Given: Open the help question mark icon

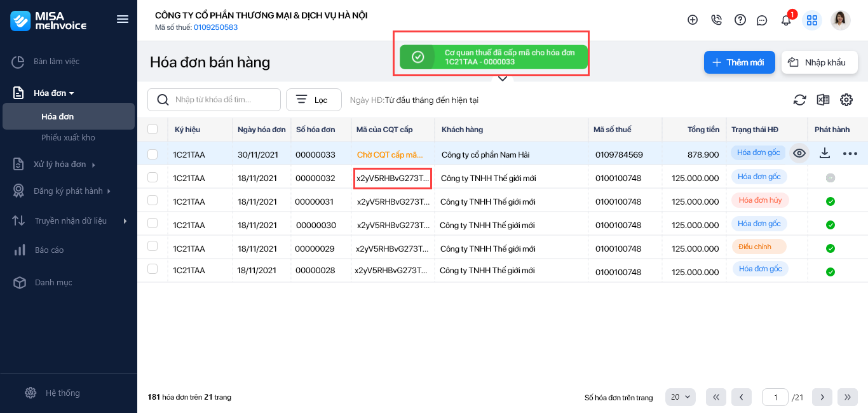Looking at the screenshot, I should pyautogui.click(x=740, y=20).
